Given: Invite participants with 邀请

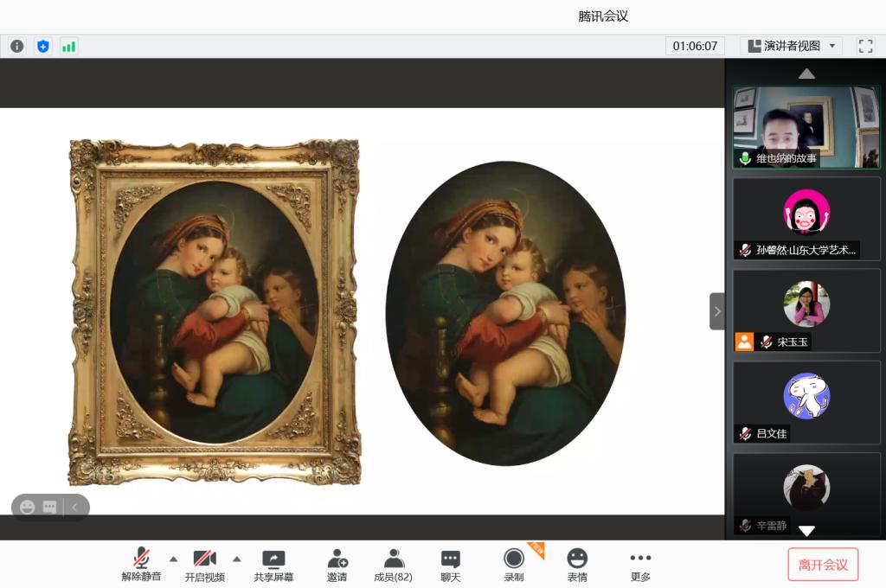Looking at the screenshot, I should pyautogui.click(x=337, y=565).
